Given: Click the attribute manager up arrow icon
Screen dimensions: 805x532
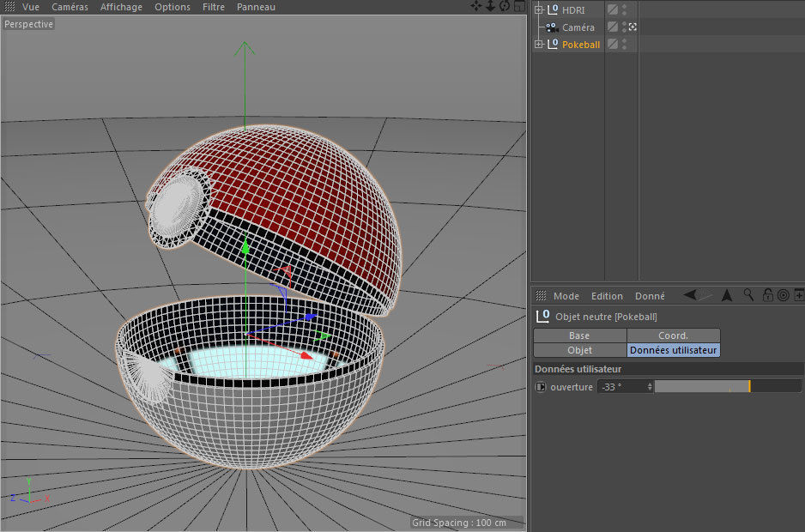Looking at the screenshot, I should tap(727, 295).
